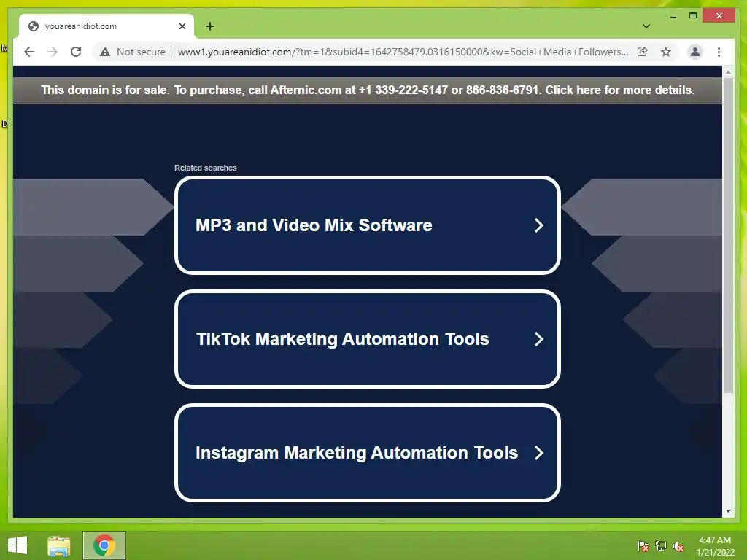The width and height of the screenshot is (747, 560).
Task: Minimize the Chrome window
Action: pos(673,16)
